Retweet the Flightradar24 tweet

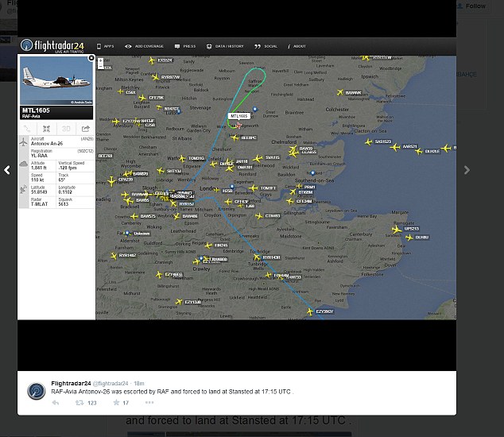(x=79, y=403)
